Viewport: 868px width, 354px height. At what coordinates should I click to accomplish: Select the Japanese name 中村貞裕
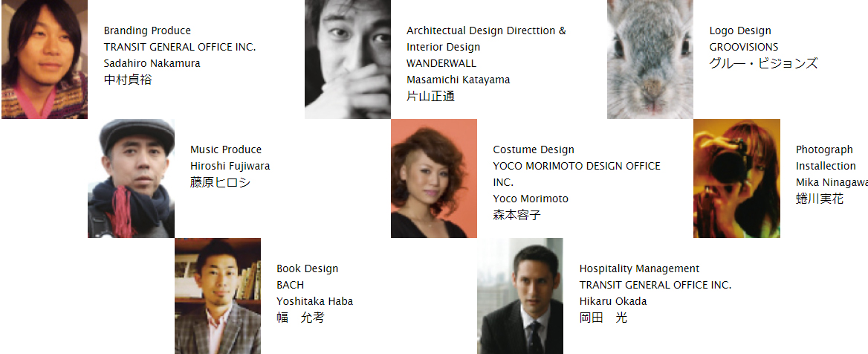coord(128,80)
